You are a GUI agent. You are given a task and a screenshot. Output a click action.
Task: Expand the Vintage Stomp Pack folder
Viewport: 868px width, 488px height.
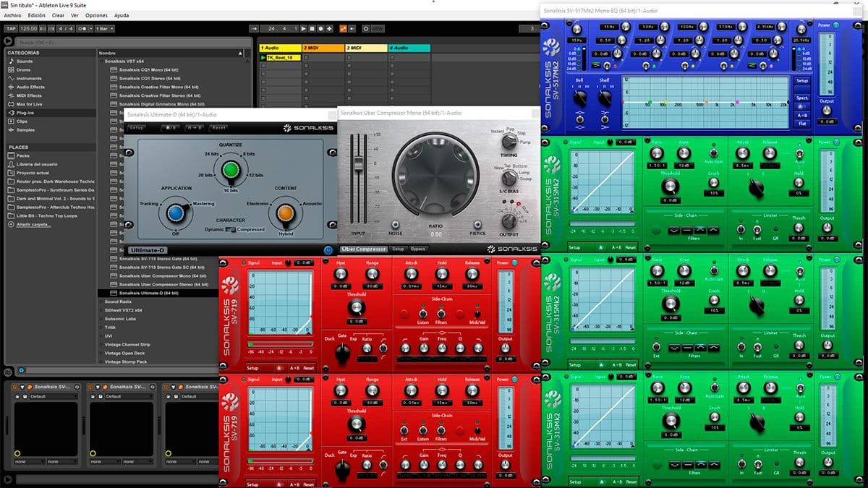tap(101, 361)
